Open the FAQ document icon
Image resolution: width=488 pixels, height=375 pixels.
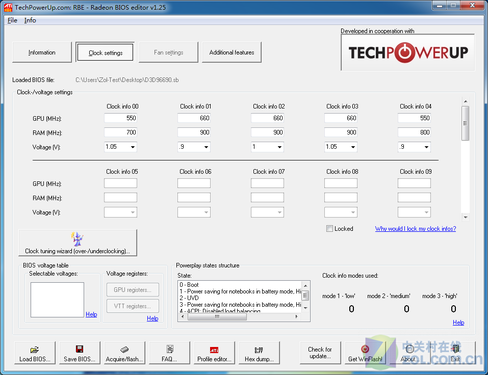click(x=170, y=349)
